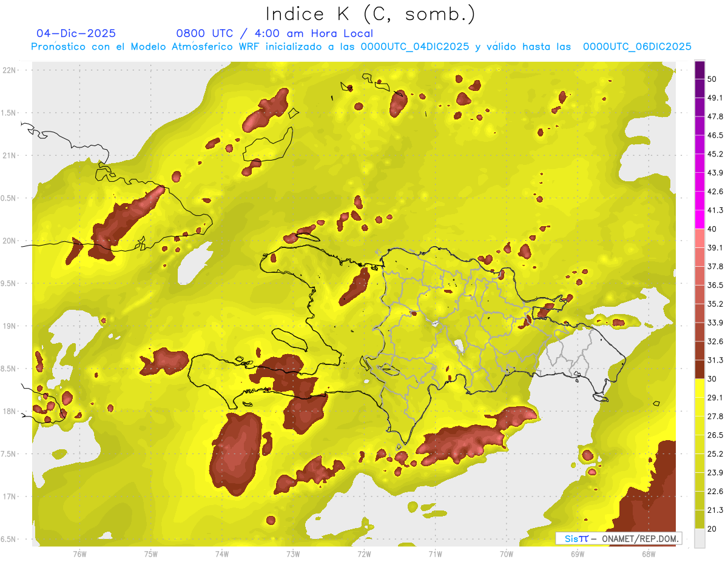Click longitude label "76W"
This screenshot has width=728, height=562.
pyautogui.click(x=79, y=554)
